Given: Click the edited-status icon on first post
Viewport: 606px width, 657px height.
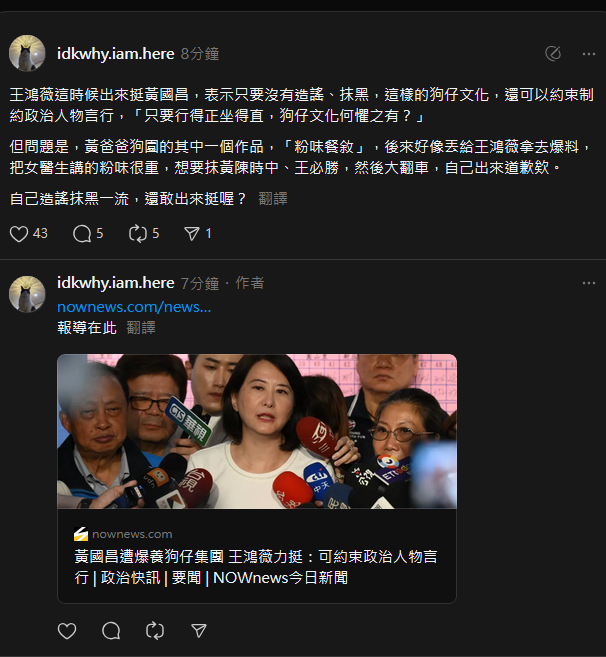Looking at the screenshot, I should 553,54.
